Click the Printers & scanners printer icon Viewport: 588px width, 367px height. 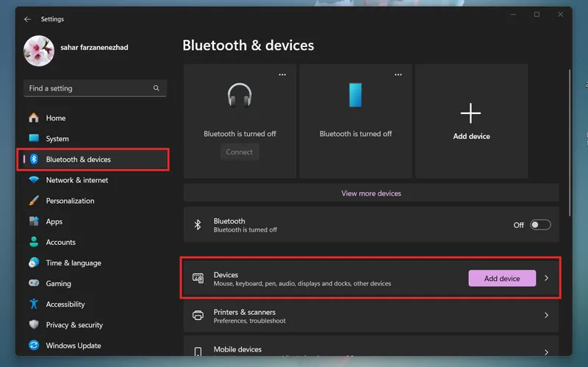[198, 316]
